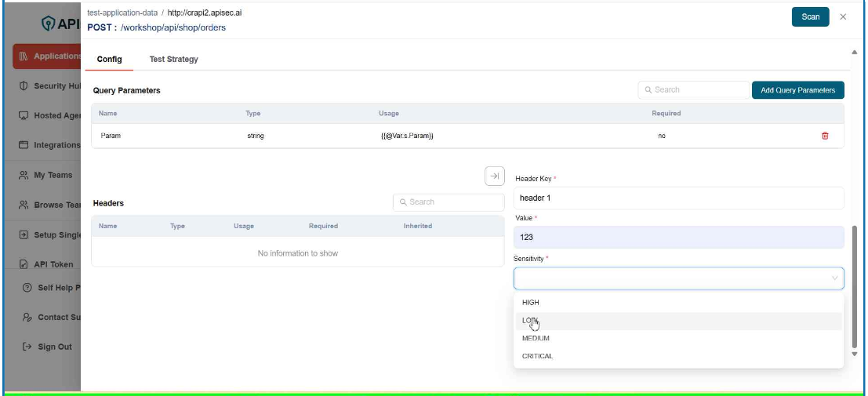The width and height of the screenshot is (868, 396).
Task: Click the collapse arrow icon beside Headers
Action: point(495,176)
